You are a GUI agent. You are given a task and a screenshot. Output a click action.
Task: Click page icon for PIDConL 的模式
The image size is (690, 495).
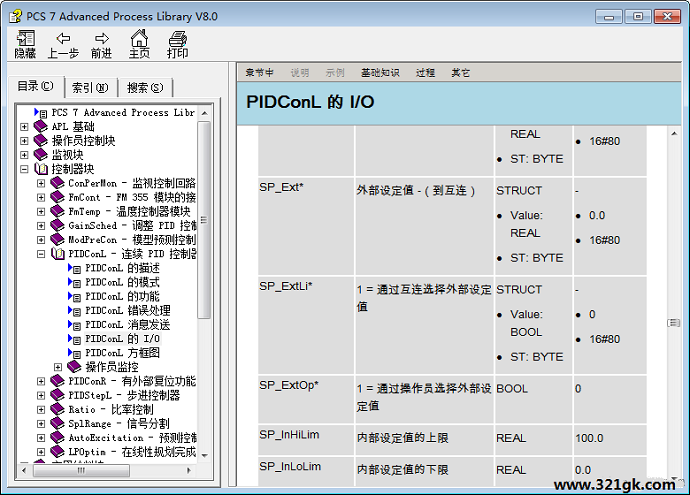pos(75,282)
